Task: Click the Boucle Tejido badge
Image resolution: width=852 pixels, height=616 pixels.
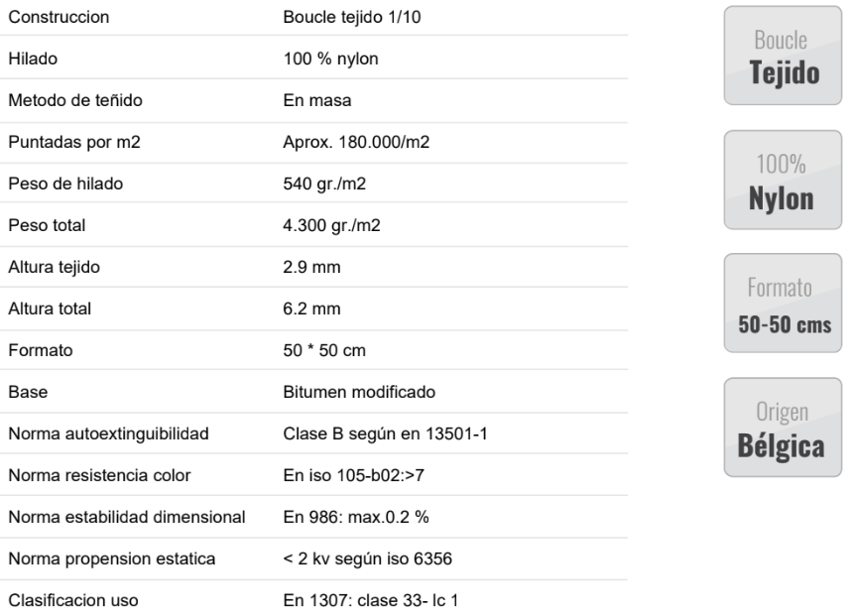Action: click(x=783, y=56)
